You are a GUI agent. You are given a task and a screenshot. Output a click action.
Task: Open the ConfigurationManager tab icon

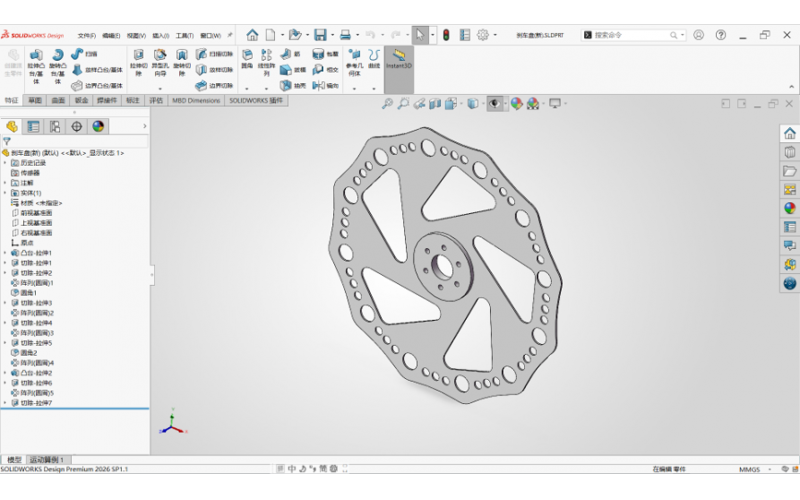coord(55,127)
